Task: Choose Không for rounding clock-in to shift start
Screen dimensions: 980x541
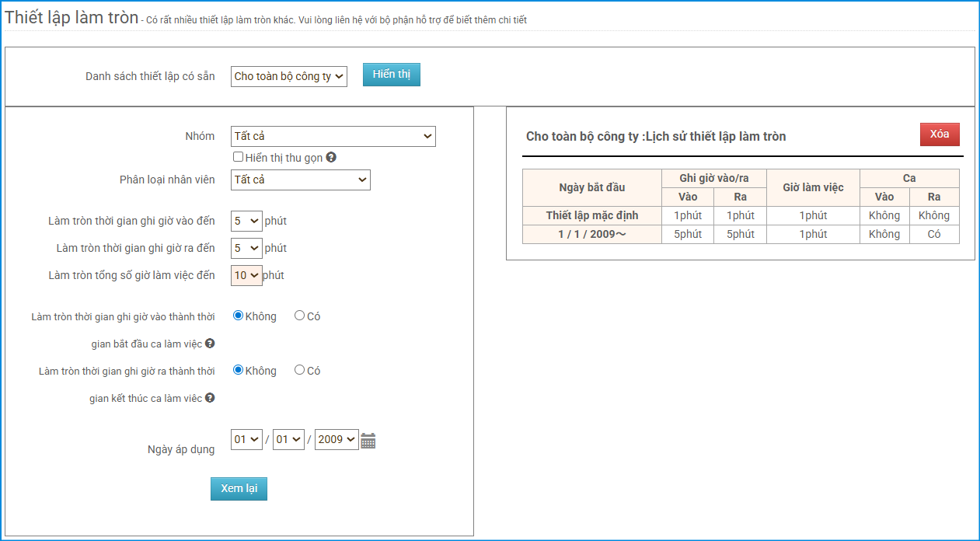Action: pos(239,316)
